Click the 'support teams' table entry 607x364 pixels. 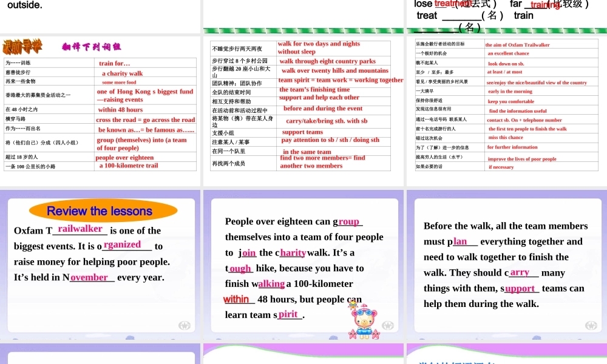coord(302,132)
